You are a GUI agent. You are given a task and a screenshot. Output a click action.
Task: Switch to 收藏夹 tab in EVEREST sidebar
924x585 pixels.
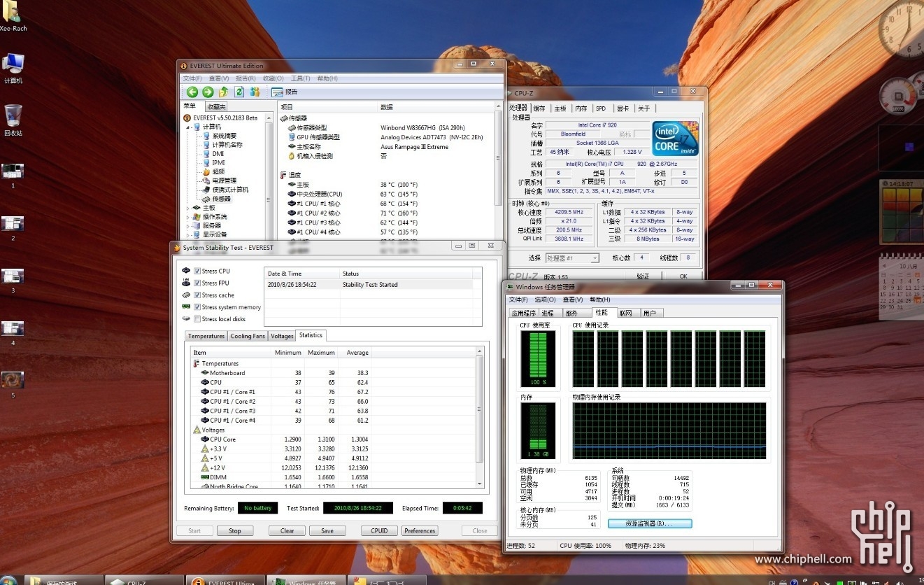click(x=217, y=106)
